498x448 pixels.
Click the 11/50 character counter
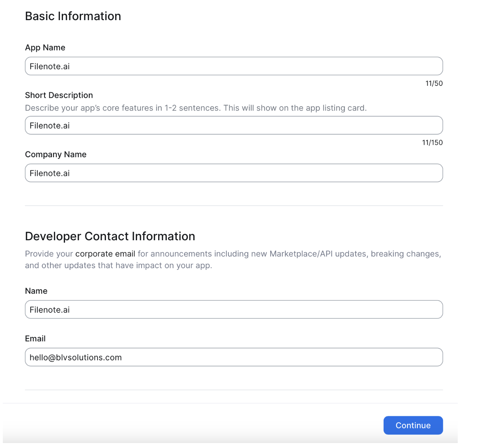click(x=434, y=83)
